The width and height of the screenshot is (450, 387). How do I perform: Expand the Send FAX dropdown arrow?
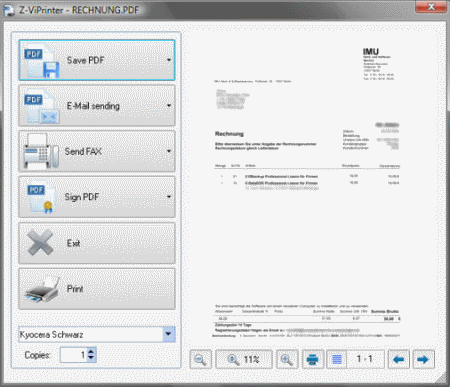(169, 151)
